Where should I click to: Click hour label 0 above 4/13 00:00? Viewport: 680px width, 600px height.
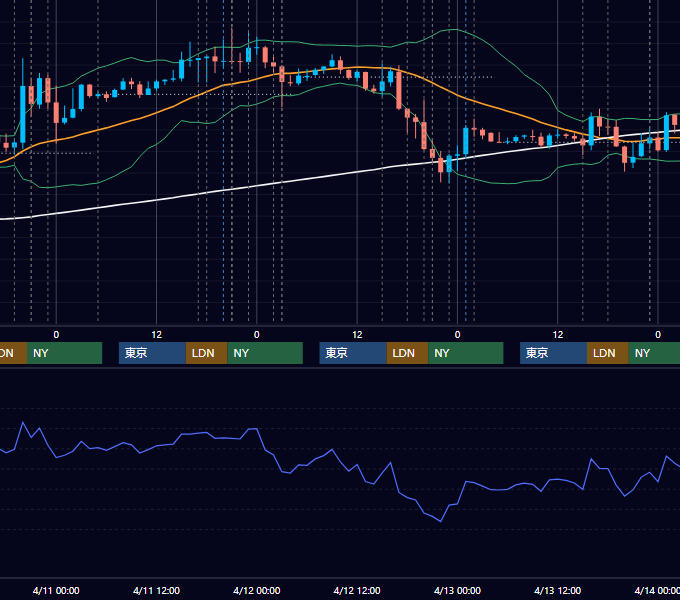[457, 335]
